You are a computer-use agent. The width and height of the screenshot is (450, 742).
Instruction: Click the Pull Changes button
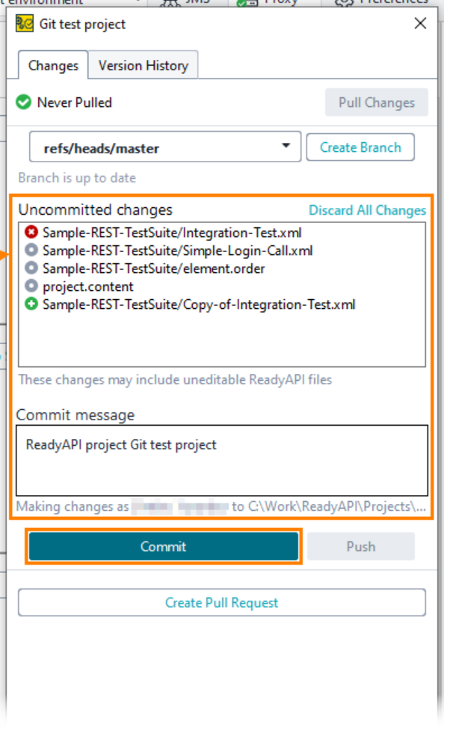coord(377,102)
